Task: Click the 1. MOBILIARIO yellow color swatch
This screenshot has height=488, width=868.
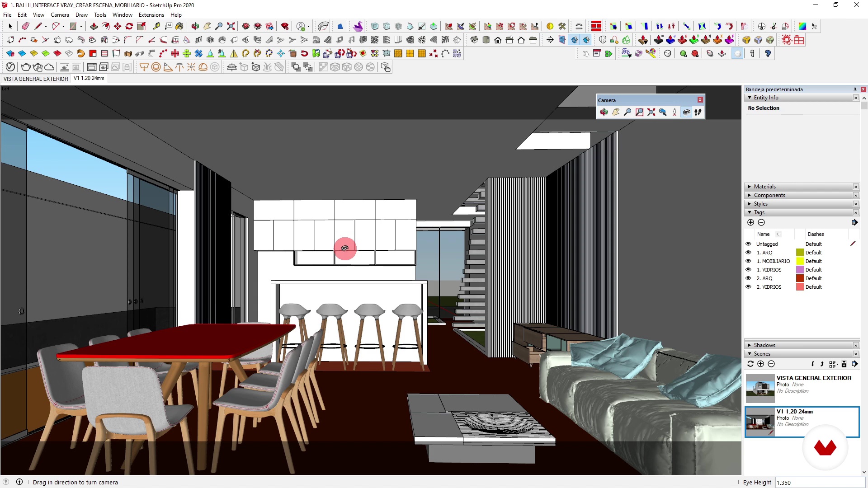Action: coord(800,261)
